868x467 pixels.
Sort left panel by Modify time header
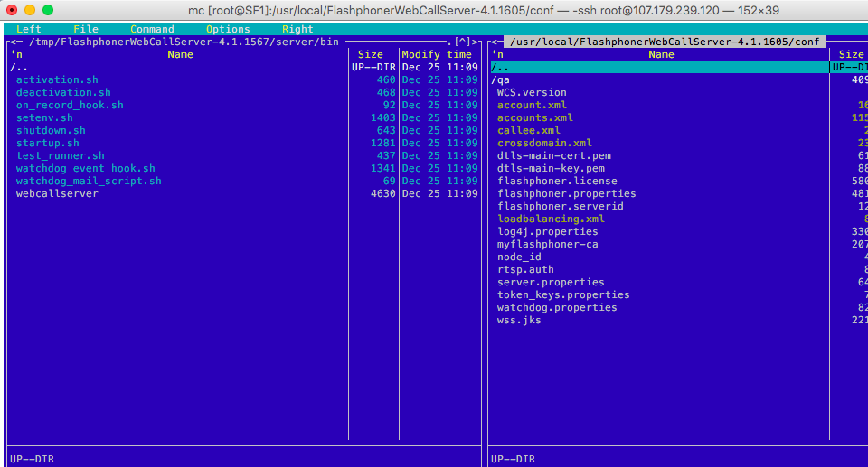click(x=437, y=55)
